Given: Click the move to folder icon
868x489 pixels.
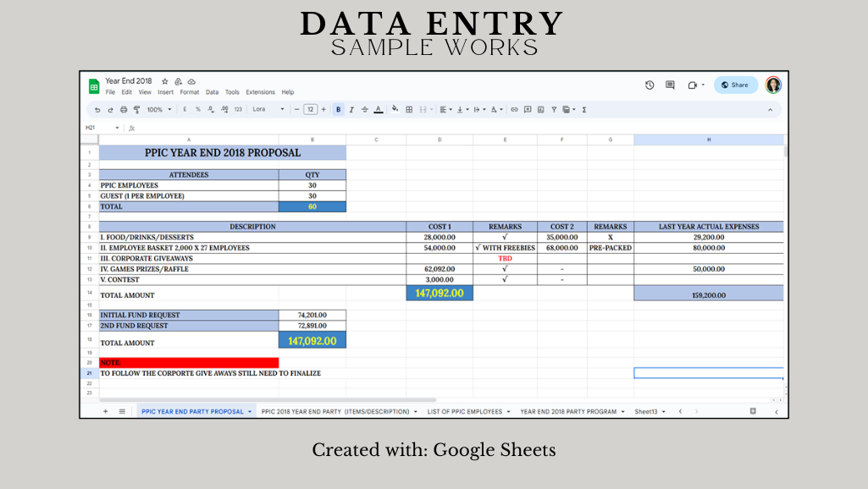Looking at the screenshot, I should pyautogui.click(x=178, y=81).
